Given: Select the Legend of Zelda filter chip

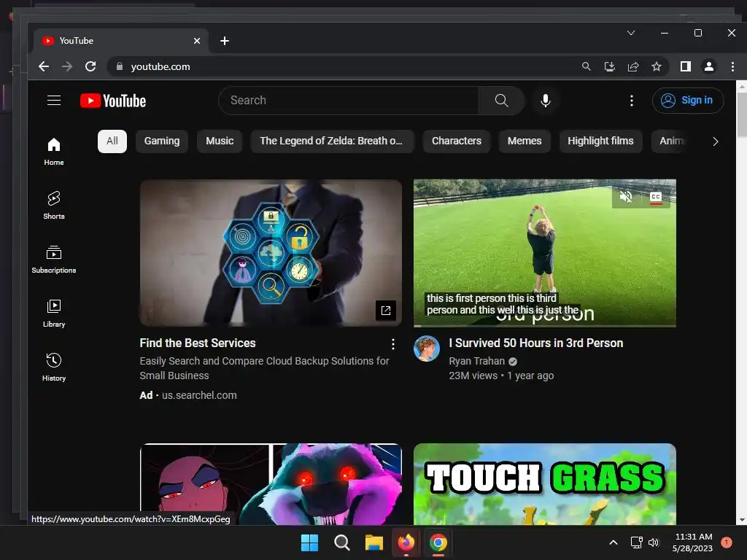Looking at the screenshot, I should click(332, 141).
